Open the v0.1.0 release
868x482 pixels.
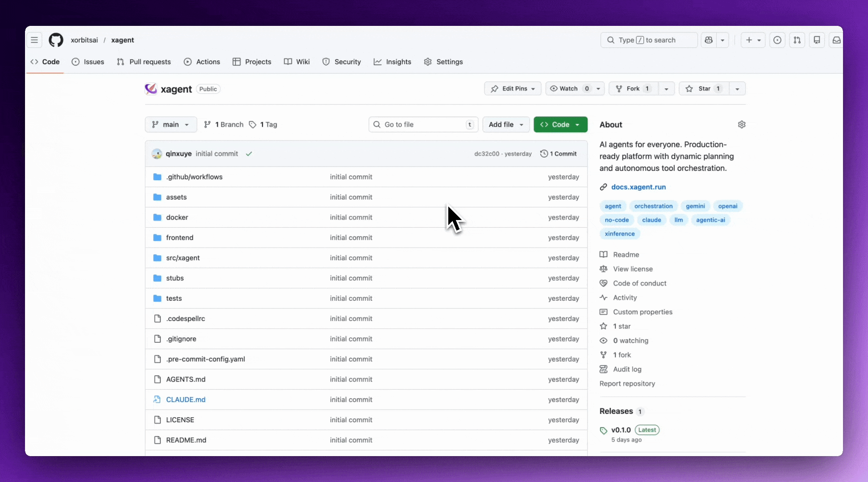(x=621, y=430)
